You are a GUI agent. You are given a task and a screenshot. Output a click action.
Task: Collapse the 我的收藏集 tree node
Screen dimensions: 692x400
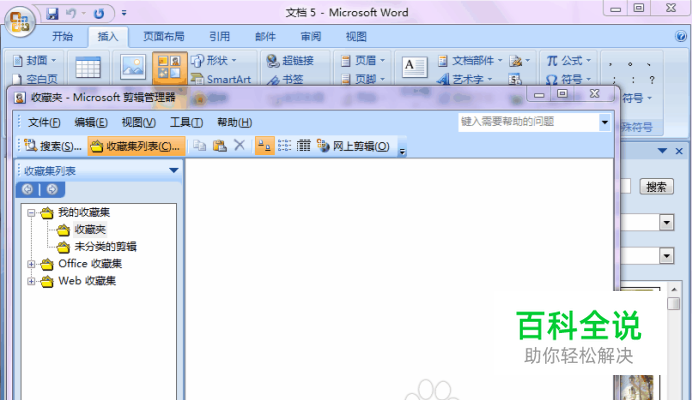[31, 213]
